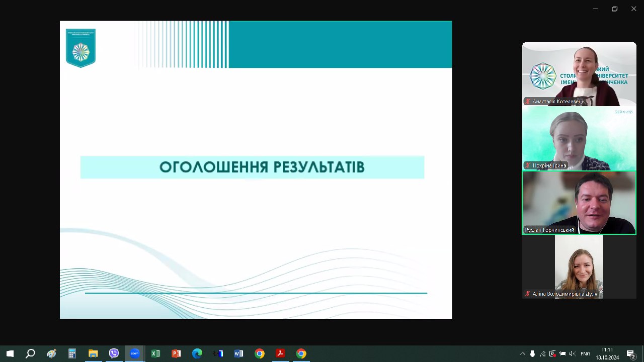Open Zoom from the taskbar
Image resolution: width=644 pixels, height=362 pixels.
pyautogui.click(x=135, y=354)
